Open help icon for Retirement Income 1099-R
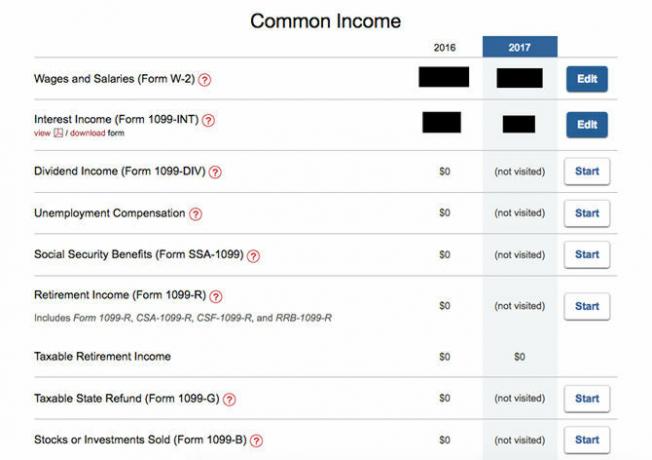 [x=216, y=297]
